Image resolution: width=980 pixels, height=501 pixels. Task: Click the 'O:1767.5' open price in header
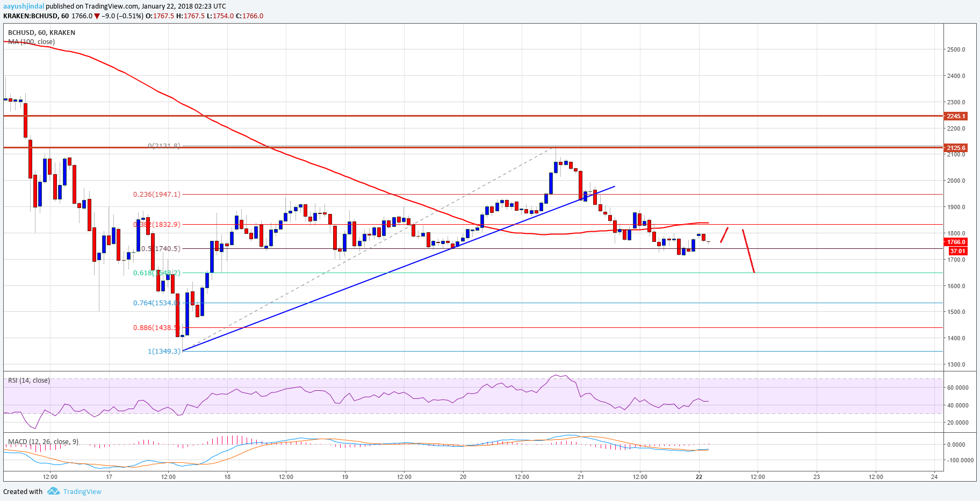tap(160, 16)
